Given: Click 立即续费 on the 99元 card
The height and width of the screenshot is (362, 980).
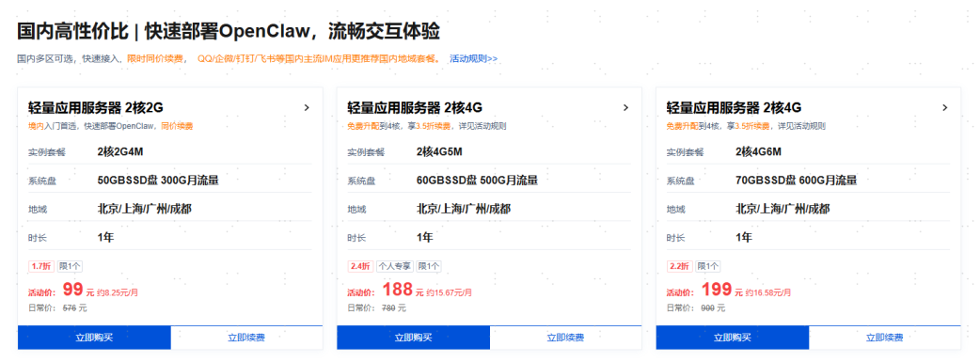Looking at the screenshot, I should click(x=246, y=338).
